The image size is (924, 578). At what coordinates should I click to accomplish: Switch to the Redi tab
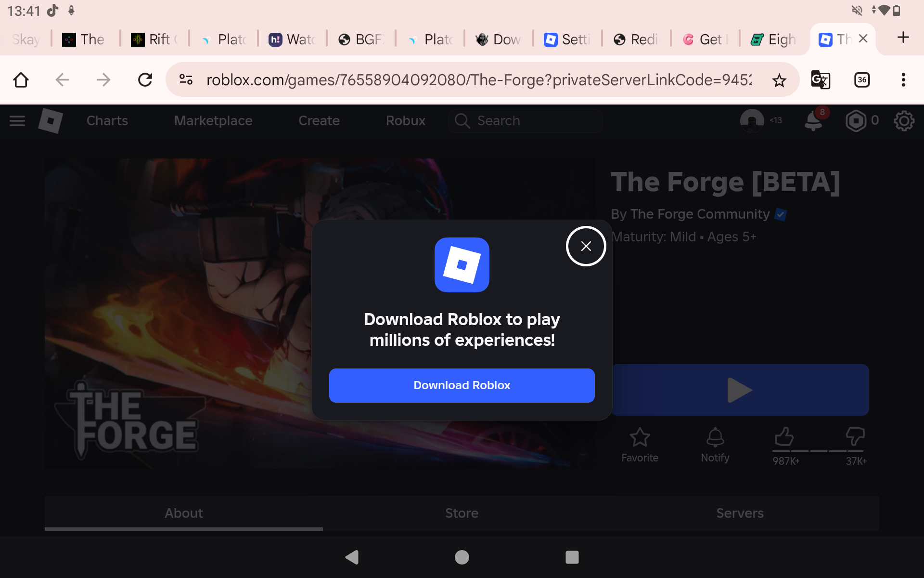[636, 39]
